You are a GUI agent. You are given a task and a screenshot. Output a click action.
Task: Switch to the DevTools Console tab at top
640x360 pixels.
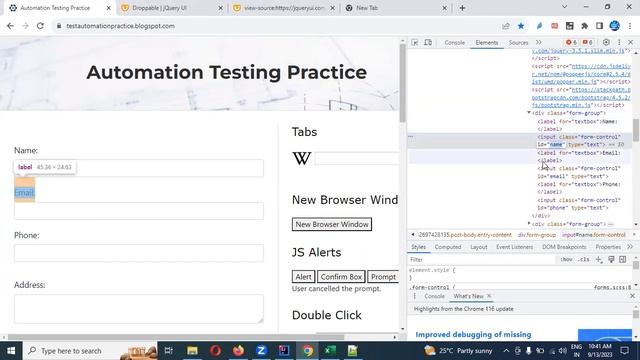[x=454, y=42]
